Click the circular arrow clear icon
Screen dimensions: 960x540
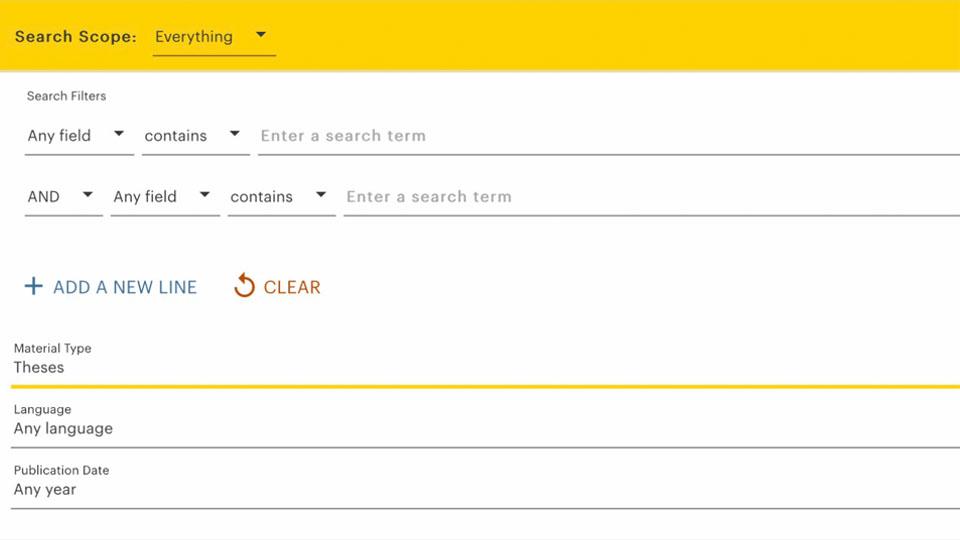coord(244,287)
